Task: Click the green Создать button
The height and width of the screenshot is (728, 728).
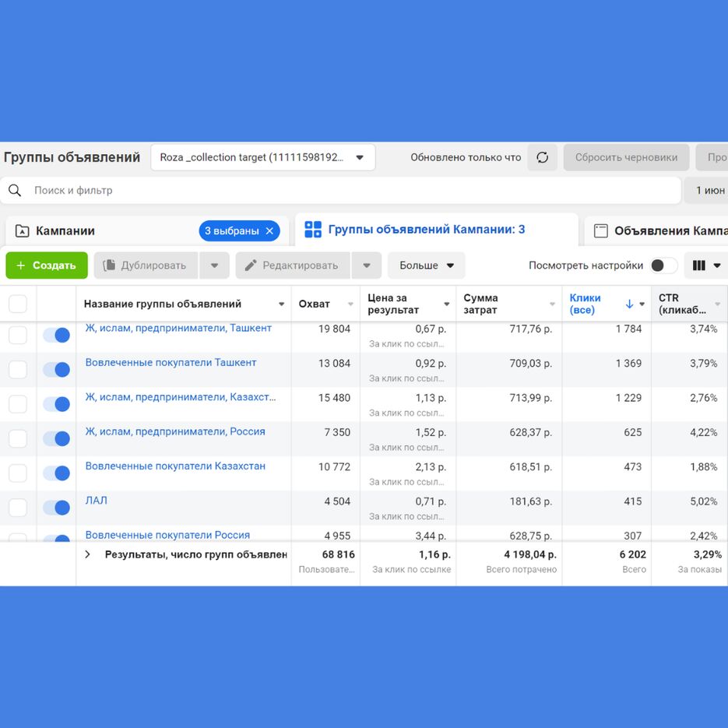Action: pos(47,266)
